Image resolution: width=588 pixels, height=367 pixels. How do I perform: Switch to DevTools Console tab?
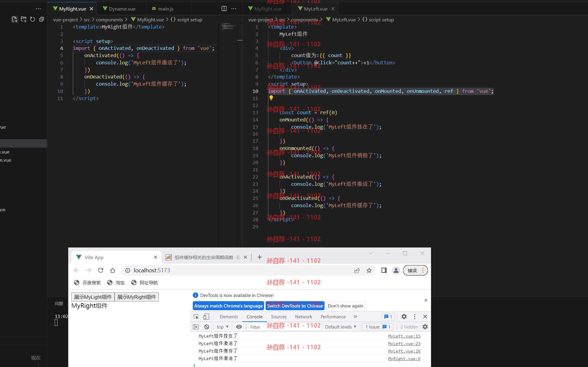coord(254,317)
